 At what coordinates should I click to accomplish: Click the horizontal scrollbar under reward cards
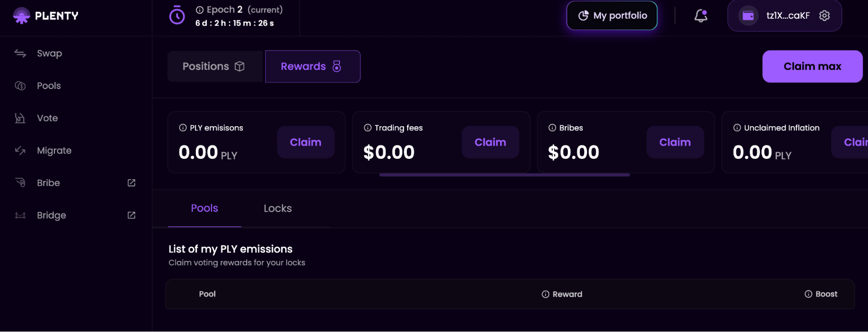504,175
